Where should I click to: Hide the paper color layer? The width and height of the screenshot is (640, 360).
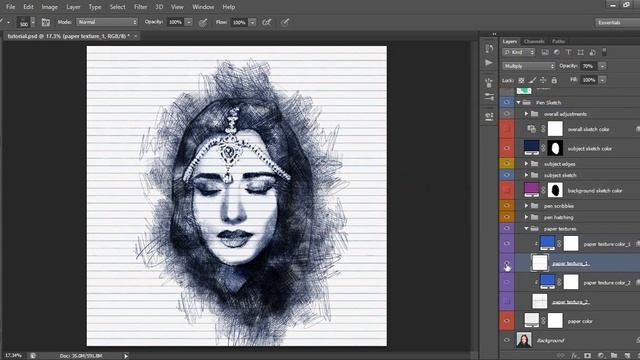[507, 321]
